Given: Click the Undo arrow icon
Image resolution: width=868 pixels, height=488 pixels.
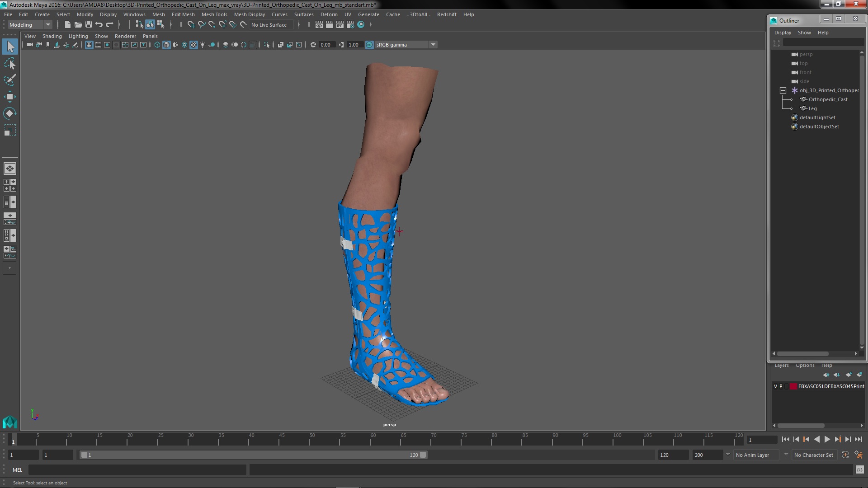Looking at the screenshot, I should coord(99,25).
